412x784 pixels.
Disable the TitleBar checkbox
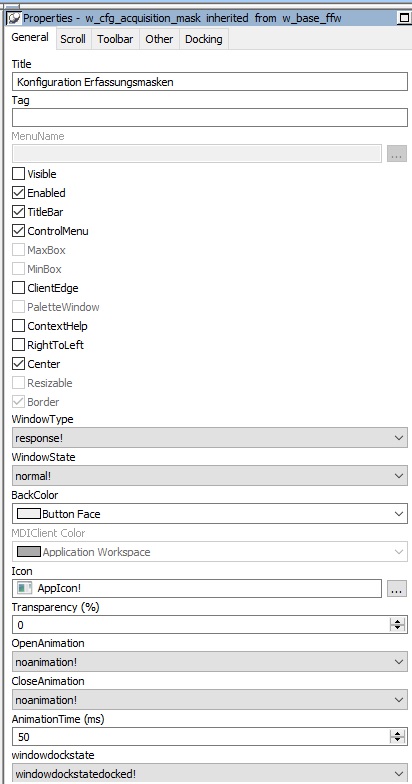coord(18,212)
